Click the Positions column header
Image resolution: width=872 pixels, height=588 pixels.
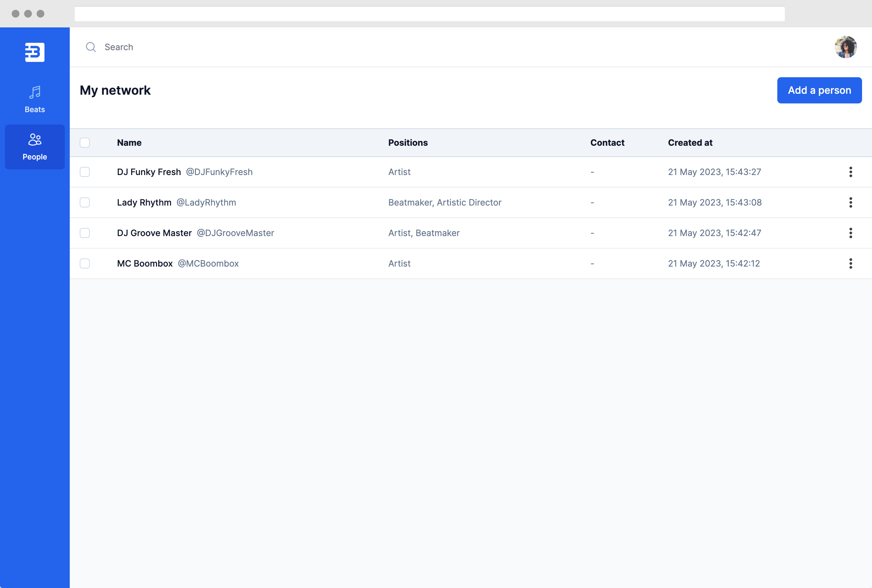[408, 143]
